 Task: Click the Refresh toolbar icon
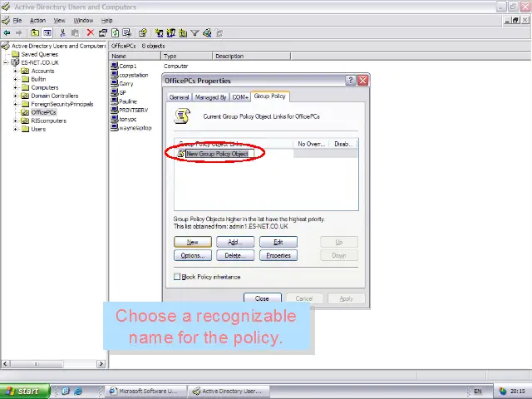coord(115,33)
